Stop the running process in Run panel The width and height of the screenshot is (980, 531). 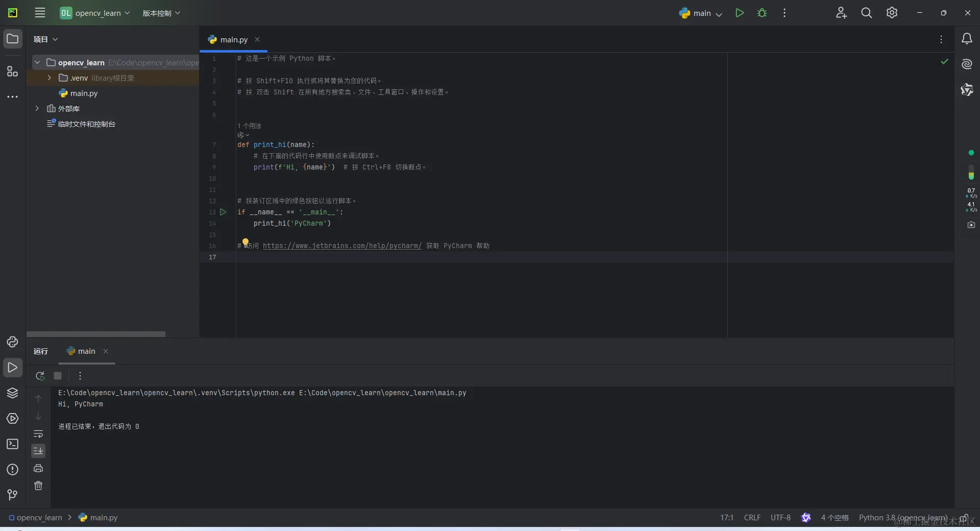click(x=58, y=376)
